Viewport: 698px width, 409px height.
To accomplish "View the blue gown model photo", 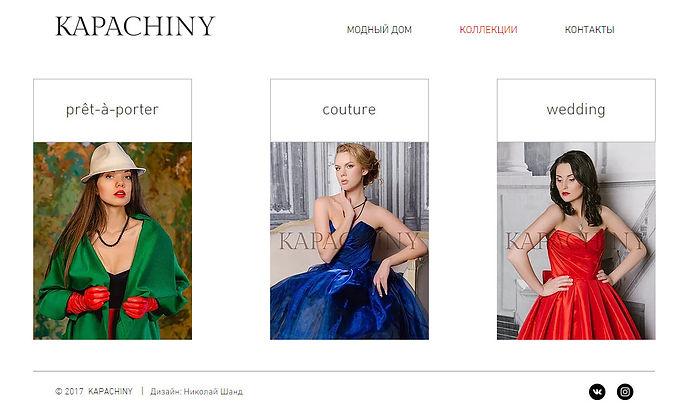I will tap(349, 241).
